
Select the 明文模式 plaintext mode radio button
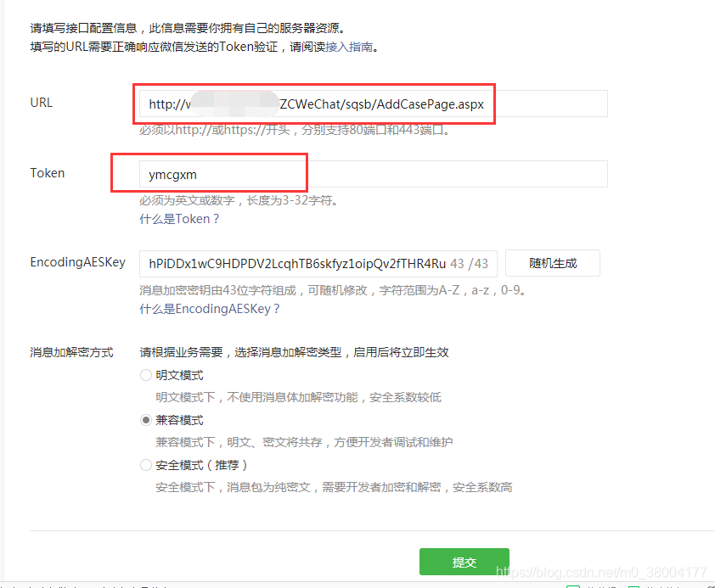146,375
